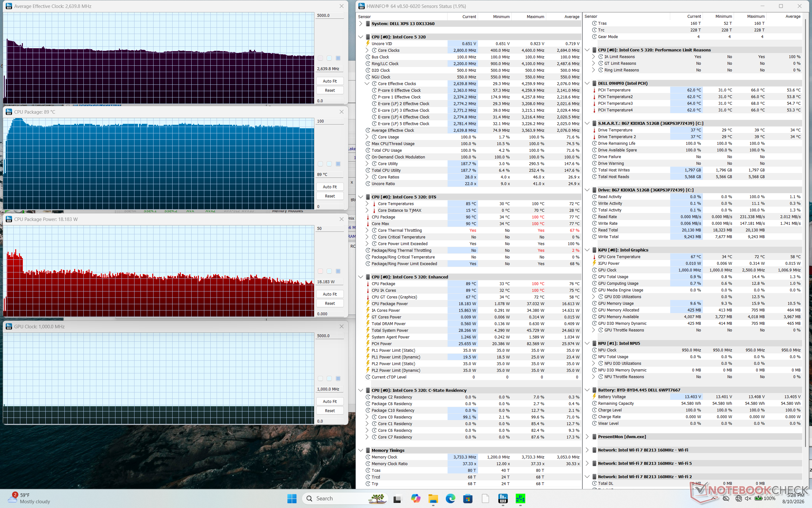The width and height of the screenshot is (812, 508).
Task: Collapse the Intel Core 5 320: DTS group
Action: coord(361,197)
